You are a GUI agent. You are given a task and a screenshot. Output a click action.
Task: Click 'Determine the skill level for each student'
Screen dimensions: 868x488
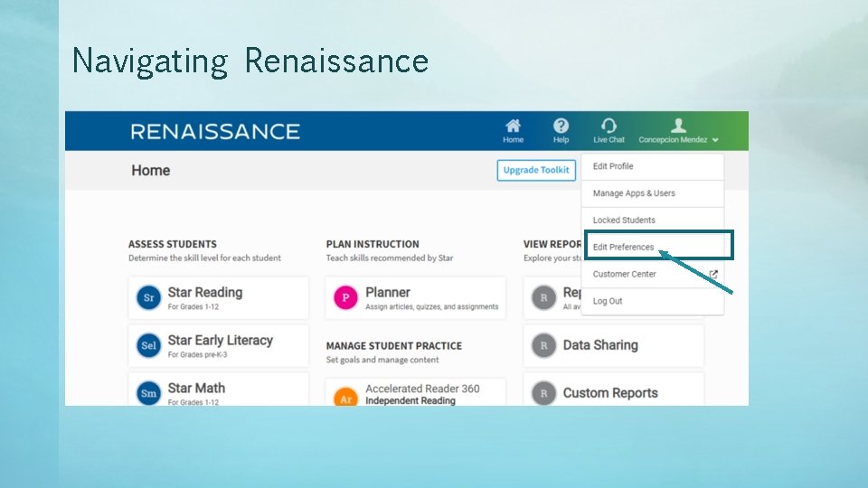[x=205, y=258]
